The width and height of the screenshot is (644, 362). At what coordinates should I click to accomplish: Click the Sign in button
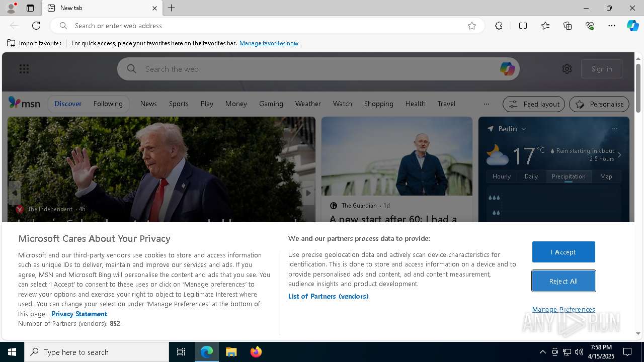602,69
